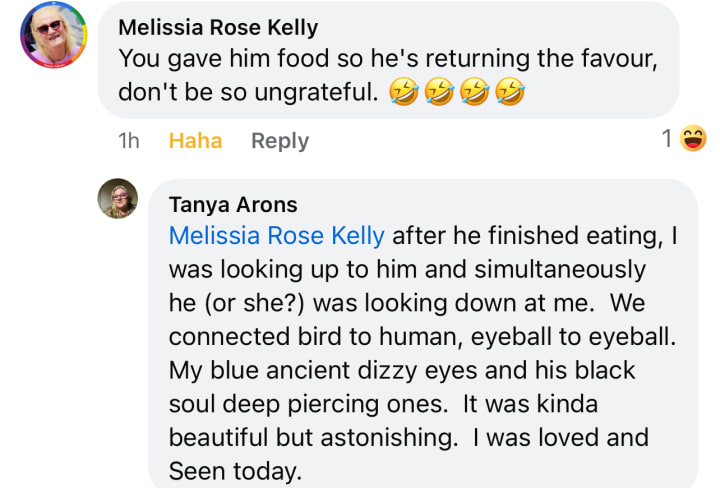
Task: Click the second rolling-laughing emoji in the comment
Action: [x=437, y=93]
